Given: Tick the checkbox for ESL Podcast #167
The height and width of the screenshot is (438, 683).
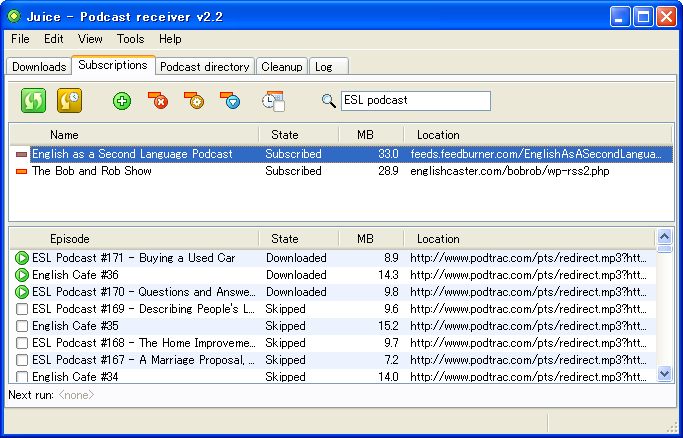Looking at the screenshot, I should coord(22,360).
